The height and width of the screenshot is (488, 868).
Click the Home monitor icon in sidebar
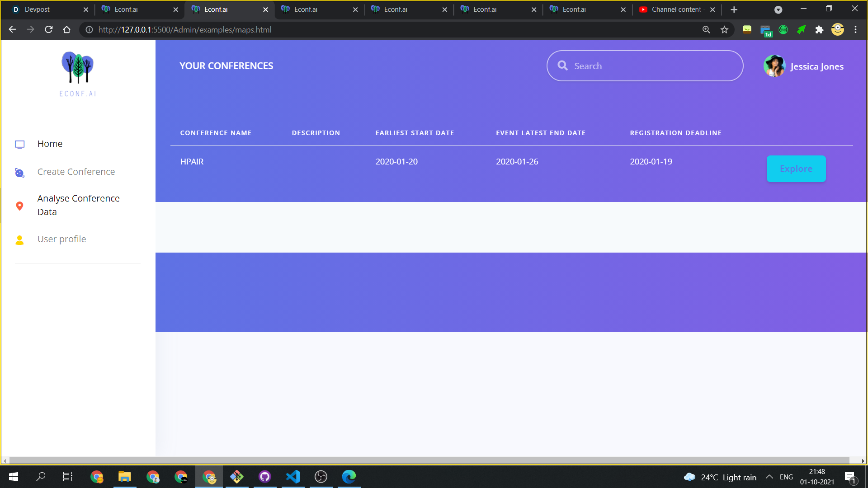19,145
